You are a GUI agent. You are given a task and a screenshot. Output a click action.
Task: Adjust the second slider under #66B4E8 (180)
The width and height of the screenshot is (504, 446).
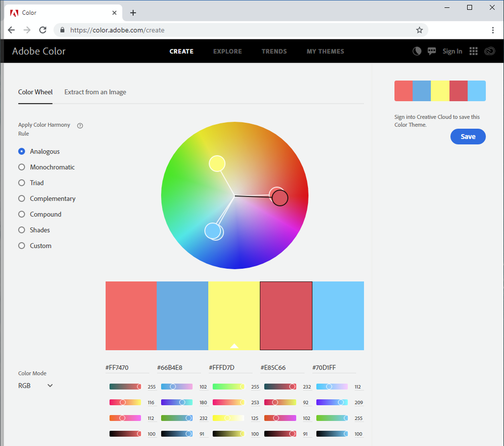(x=177, y=402)
